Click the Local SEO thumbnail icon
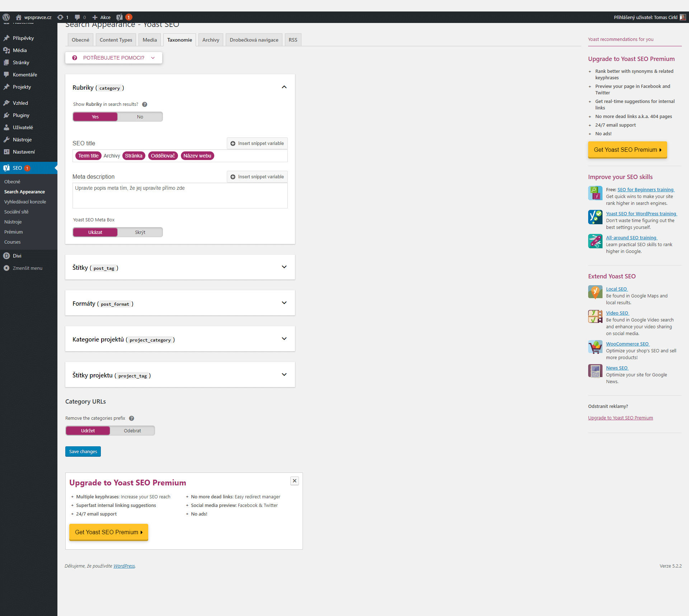Screen dimensions: 689x616 click(x=595, y=292)
